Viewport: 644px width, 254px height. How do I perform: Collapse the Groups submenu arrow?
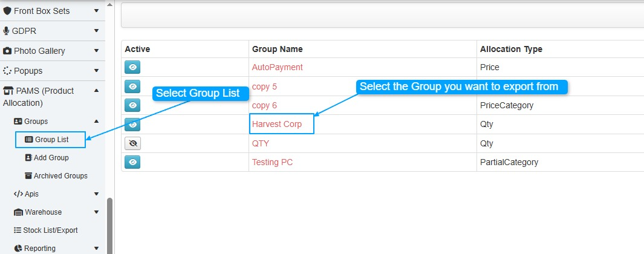97,121
